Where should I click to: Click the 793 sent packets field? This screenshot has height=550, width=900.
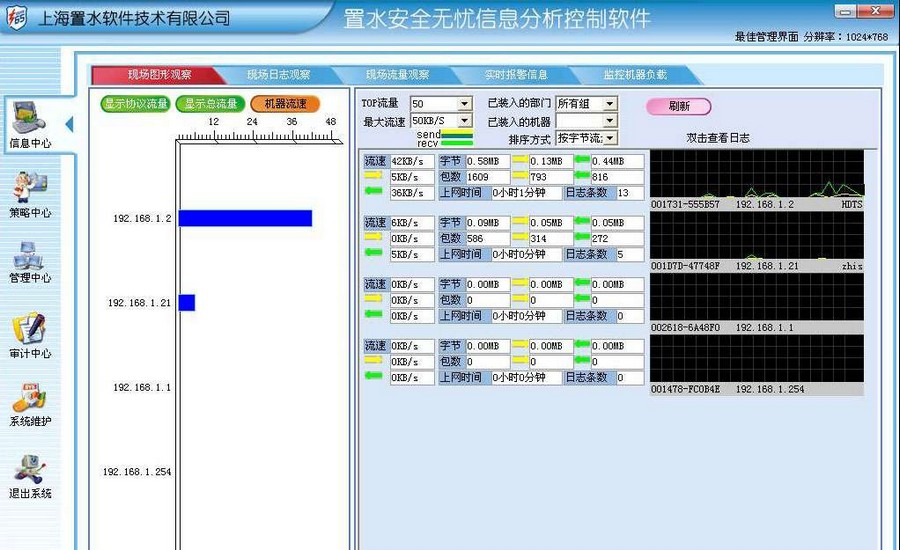click(550, 177)
